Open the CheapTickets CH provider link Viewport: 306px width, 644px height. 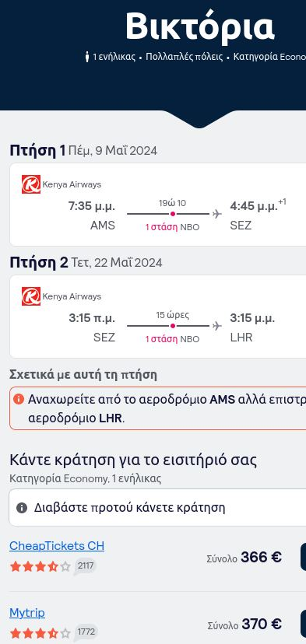[x=57, y=546]
